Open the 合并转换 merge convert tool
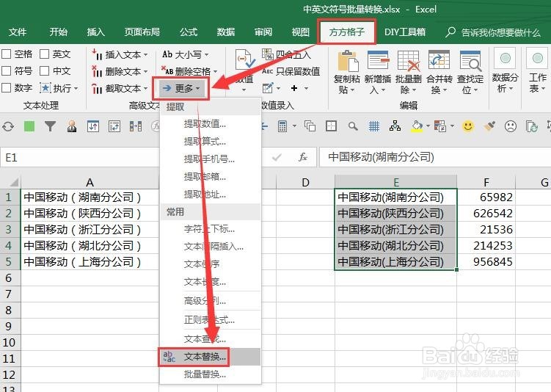The width and height of the screenshot is (551, 392). click(x=439, y=72)
